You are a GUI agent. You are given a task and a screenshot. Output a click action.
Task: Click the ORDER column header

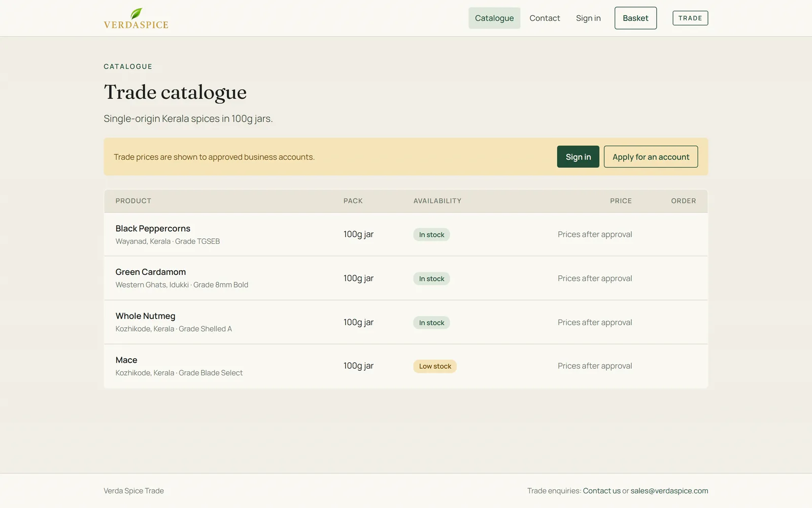point(684,201)
